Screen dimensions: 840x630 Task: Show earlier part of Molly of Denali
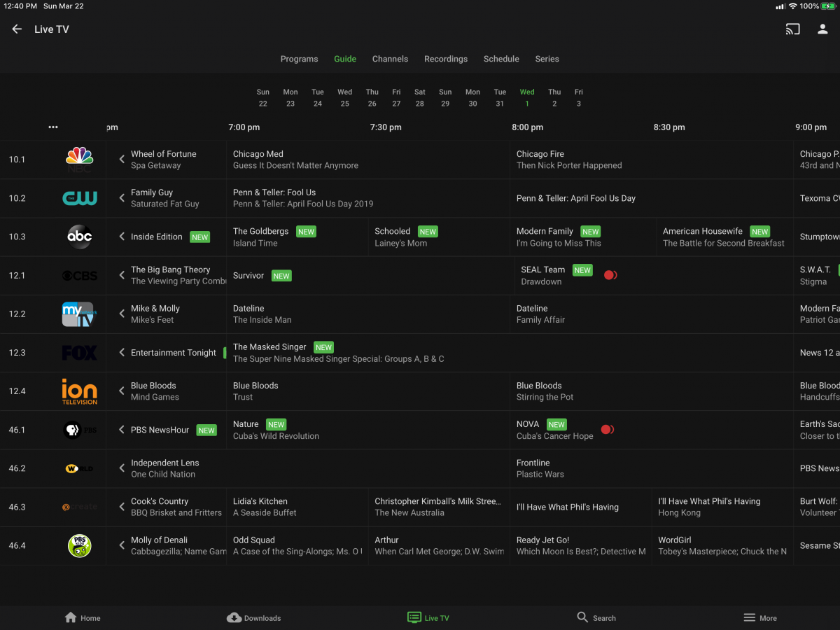pos(122,545)
